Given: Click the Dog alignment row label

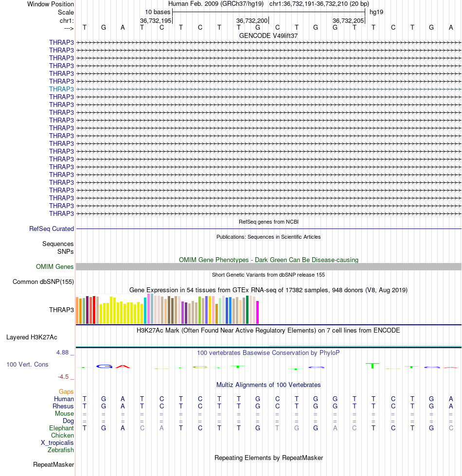Looking at the screenshot, I should 68,421.
